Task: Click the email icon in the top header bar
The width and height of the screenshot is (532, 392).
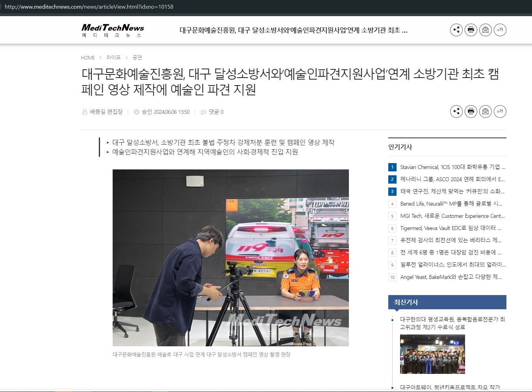Action: click(x=485, y=30)
